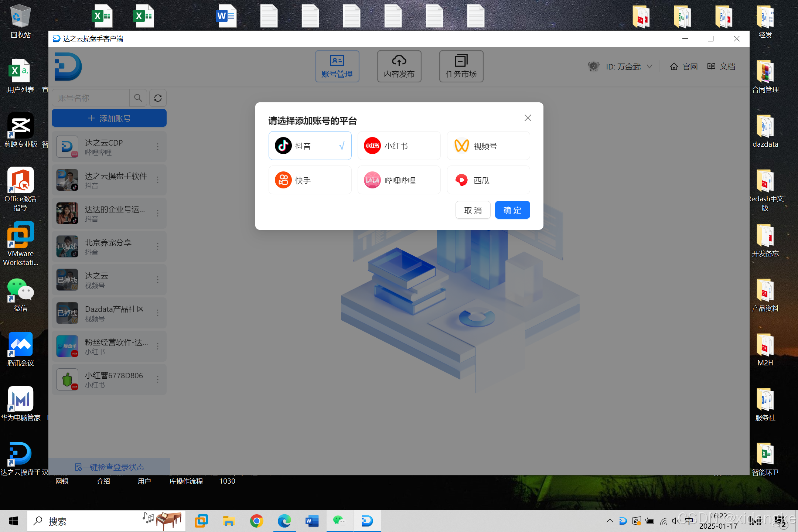The width and height of the screenshot is (798, 532).
Task: Select the 哔哩哔哩 platform option
Action: (x=399, y=180)
